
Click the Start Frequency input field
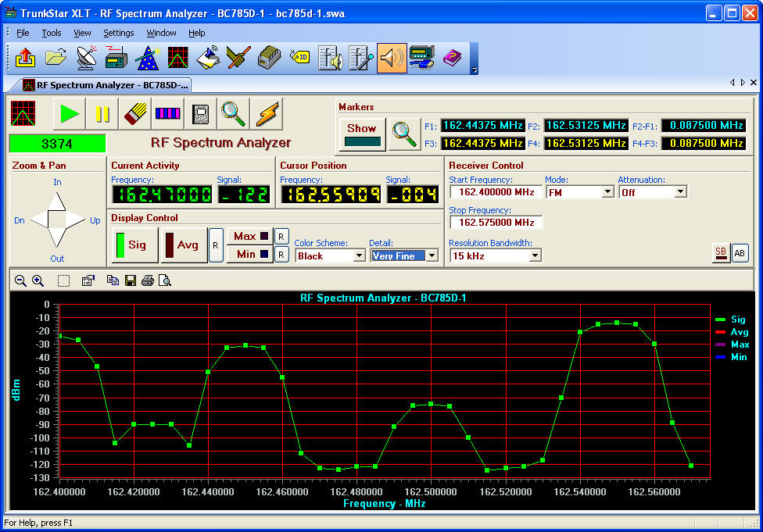(x=496, y=192)
